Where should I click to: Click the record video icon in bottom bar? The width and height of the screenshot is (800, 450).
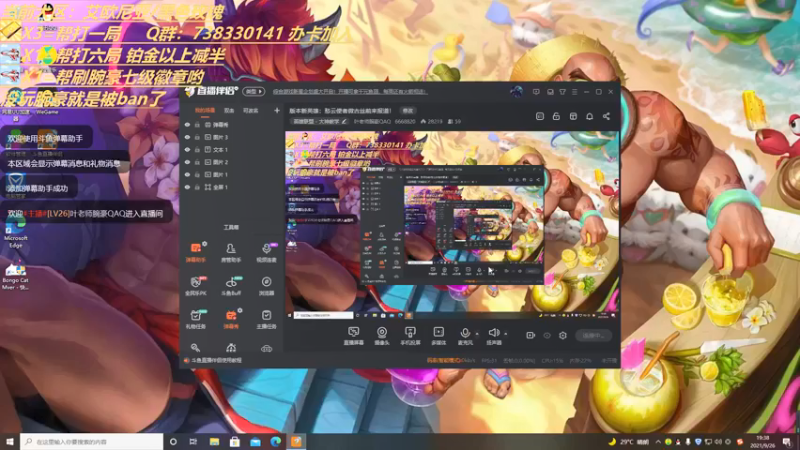tap(531, 336)
